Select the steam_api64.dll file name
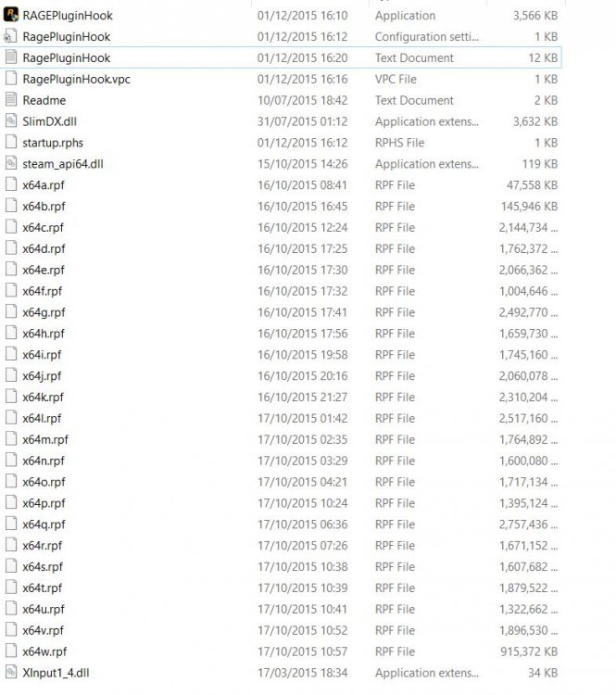 pos(63,164)
